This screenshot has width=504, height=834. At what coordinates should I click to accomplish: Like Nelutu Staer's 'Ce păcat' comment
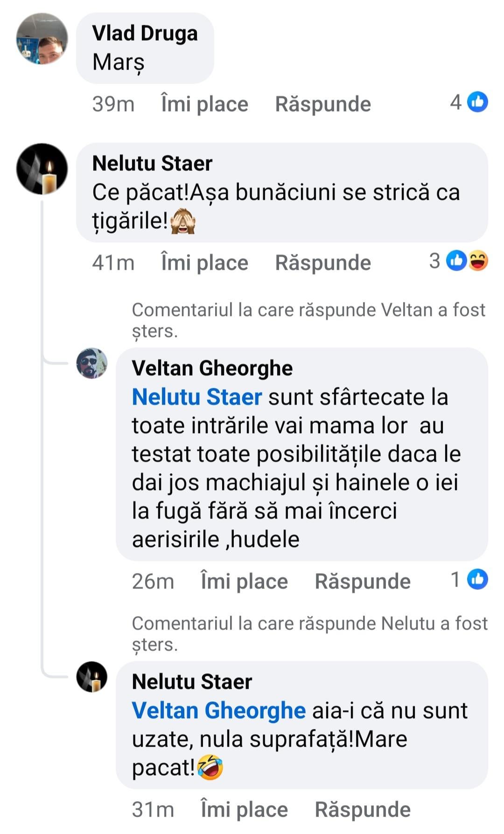(204, 263)
